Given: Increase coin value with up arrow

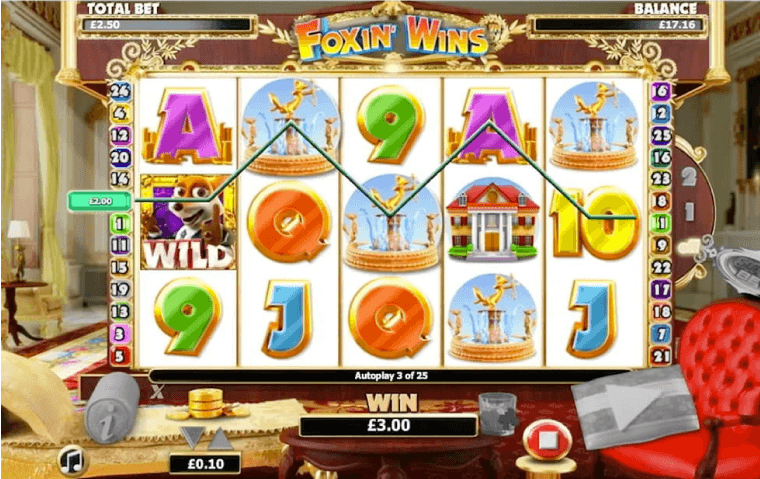Looking at the screenshot, I should (x=221, y=437).
